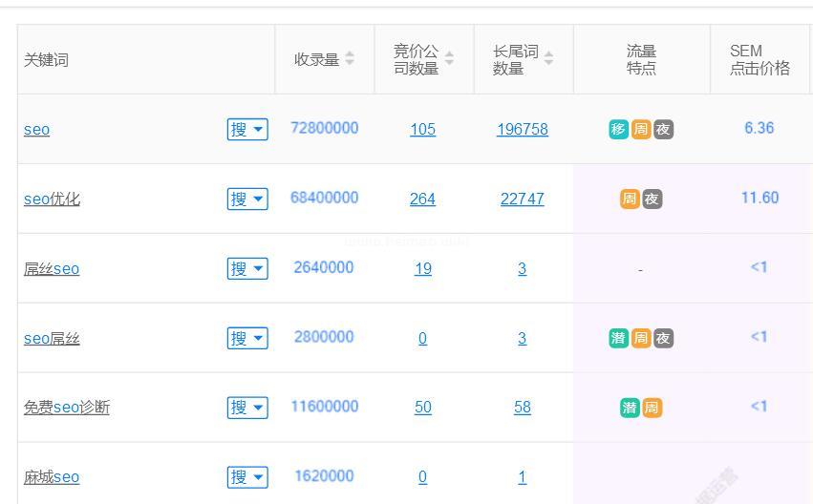Open the 搜 dropdown for seo keyword

click(x=247, y=130)
